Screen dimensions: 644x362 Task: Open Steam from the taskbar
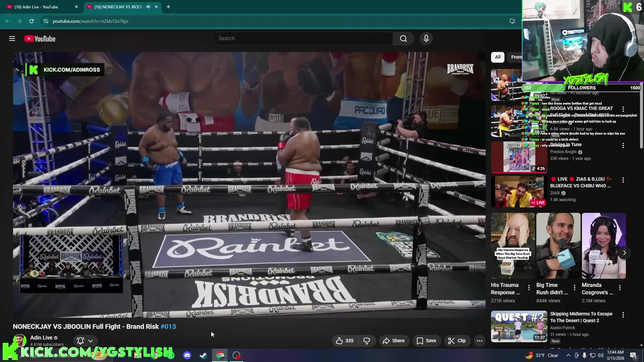[203, 355]
